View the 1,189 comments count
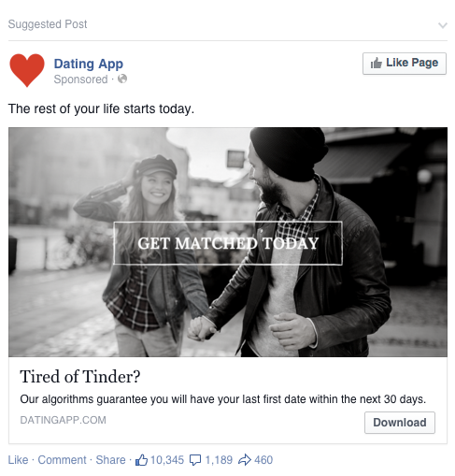The image size is (455, 476). 219,460
